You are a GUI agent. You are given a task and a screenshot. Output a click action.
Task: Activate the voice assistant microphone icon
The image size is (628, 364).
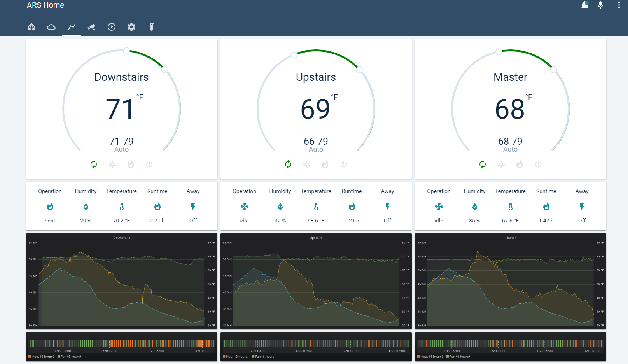pyautogui.click(x=600, y=5)
